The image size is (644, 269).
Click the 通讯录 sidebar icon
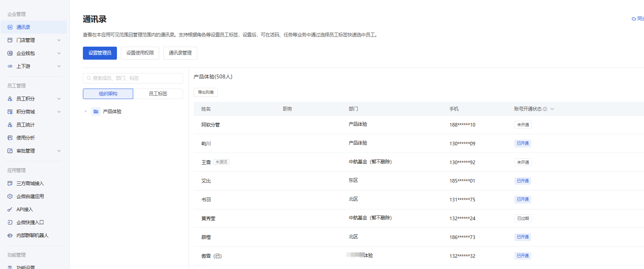click(x=10, y=27)
